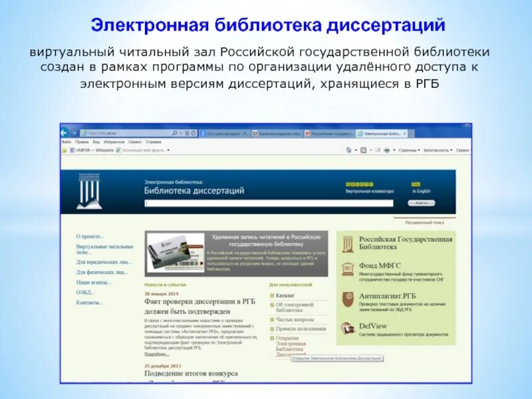Click the browser Forward arrow
Viewport: 532px width, 399px height.
click(x=74, y=133)
